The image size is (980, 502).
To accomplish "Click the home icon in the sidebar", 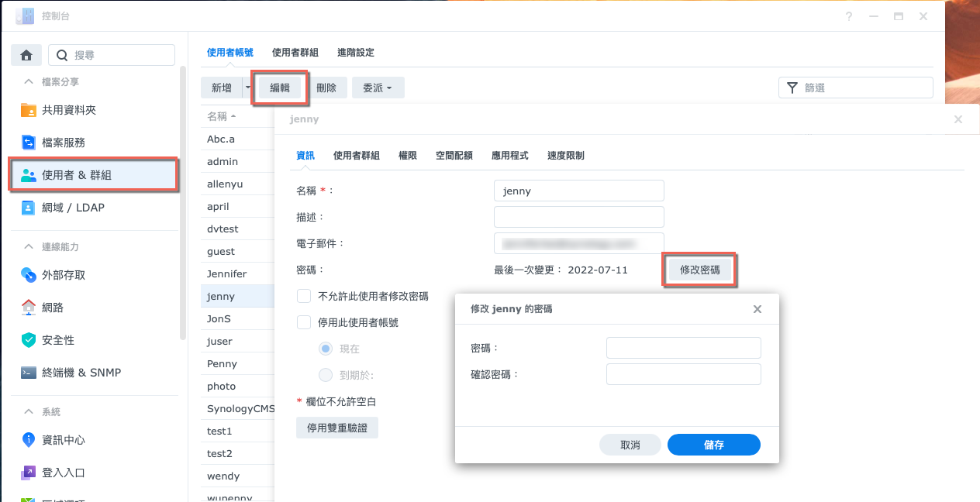I will pos(26,55).
